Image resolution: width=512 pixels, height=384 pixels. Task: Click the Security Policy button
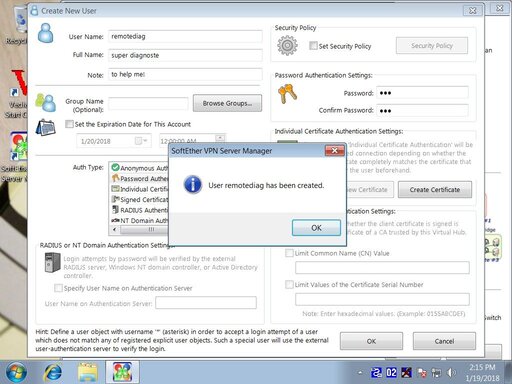click(x=432, y=46)
